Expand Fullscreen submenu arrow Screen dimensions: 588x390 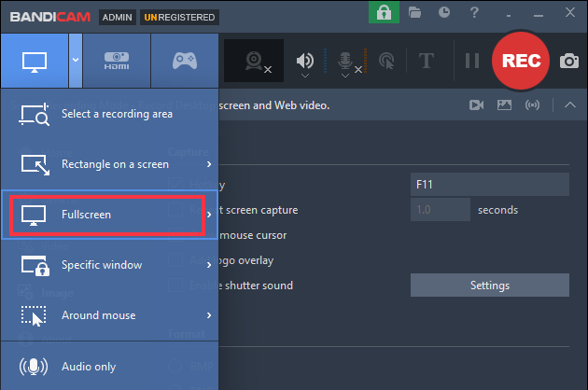[209, 215]
